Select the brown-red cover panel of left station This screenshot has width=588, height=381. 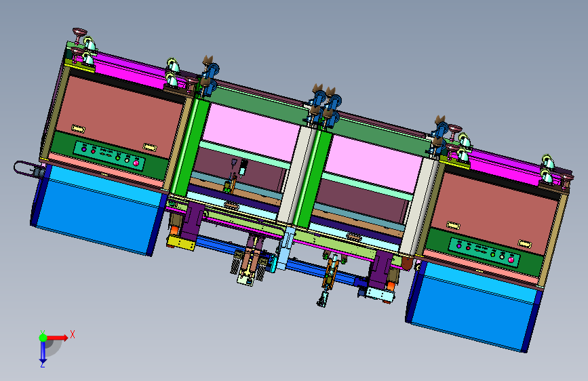tap(121, 116)
